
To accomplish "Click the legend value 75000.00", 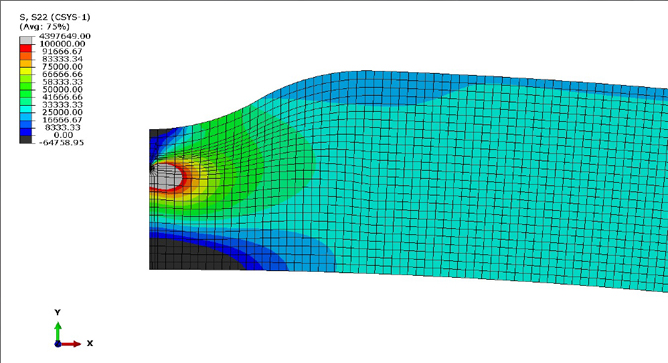I will (62, 67).
